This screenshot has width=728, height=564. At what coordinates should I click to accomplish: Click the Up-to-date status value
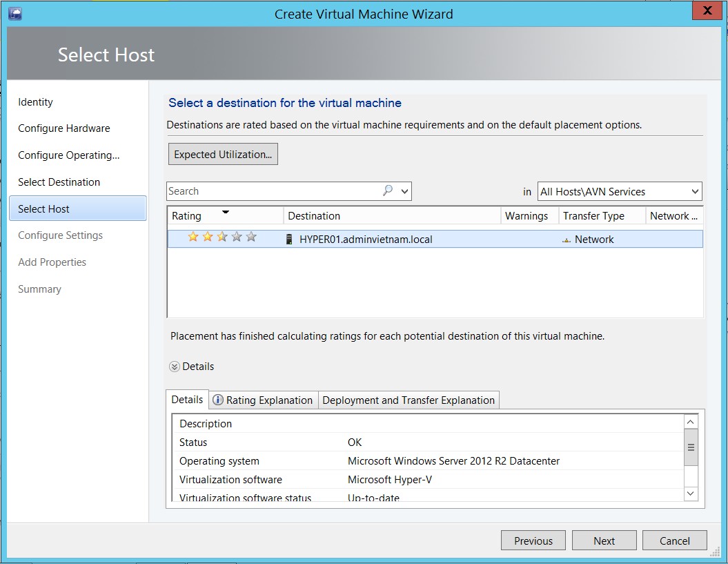[374, 497]
